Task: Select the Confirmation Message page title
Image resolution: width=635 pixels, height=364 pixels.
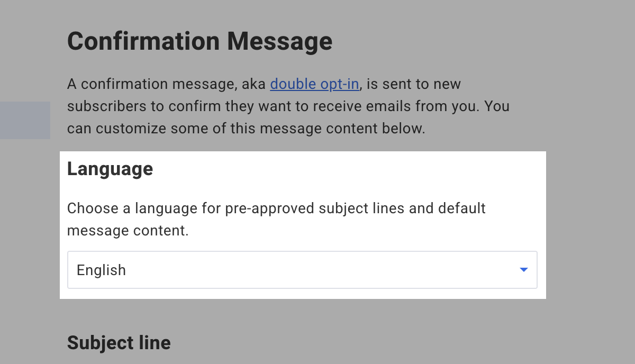Action: 199,41
